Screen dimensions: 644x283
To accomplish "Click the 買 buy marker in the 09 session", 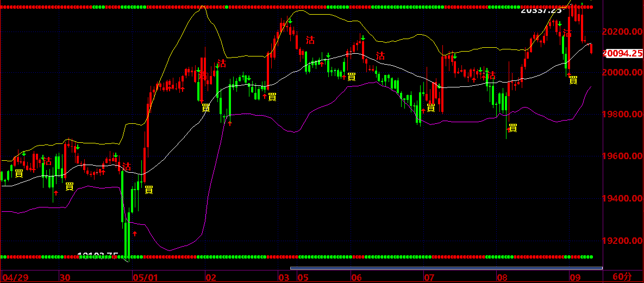I will pos(573,80).
